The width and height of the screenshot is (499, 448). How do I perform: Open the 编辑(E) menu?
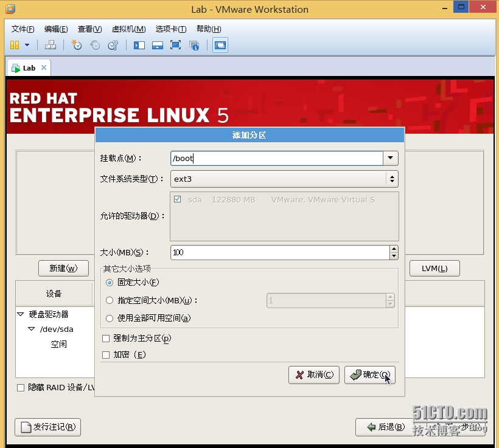point(56,29)
